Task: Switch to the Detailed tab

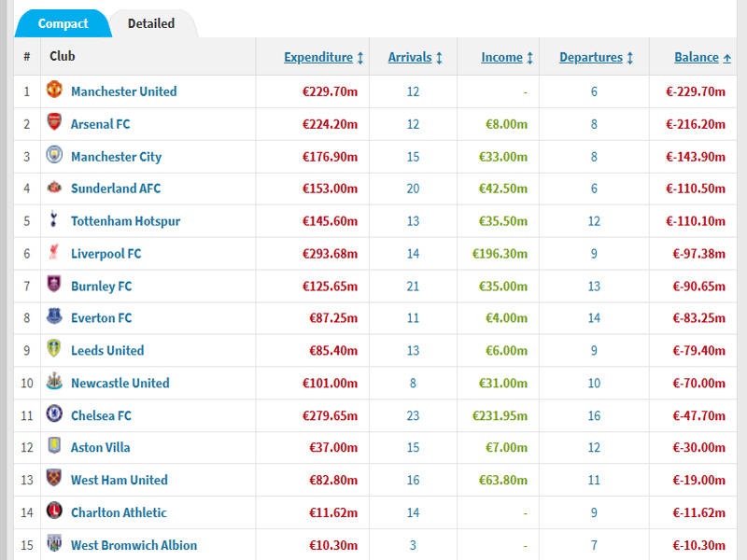Action: [x=151, y=23]
